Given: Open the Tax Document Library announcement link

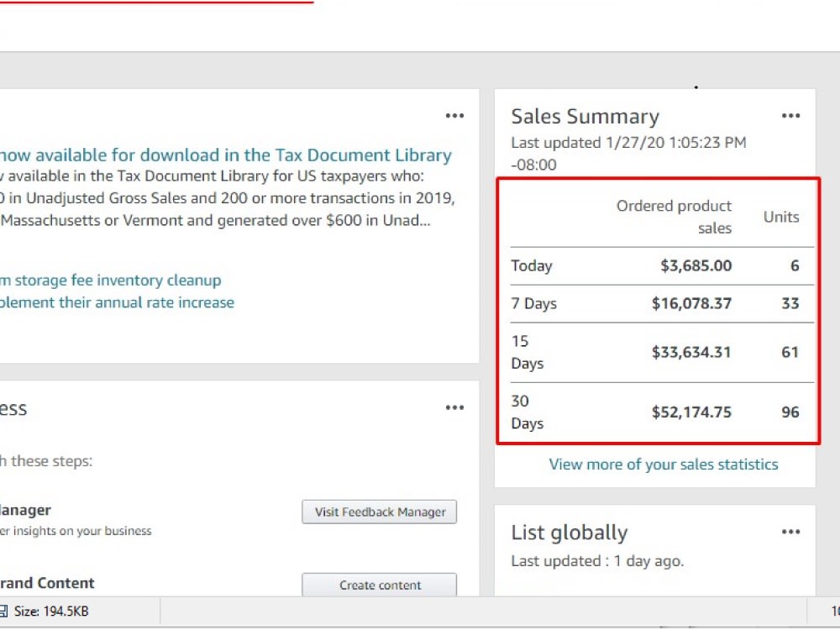Looking at the screenshot, I should [x=225, y=155].
